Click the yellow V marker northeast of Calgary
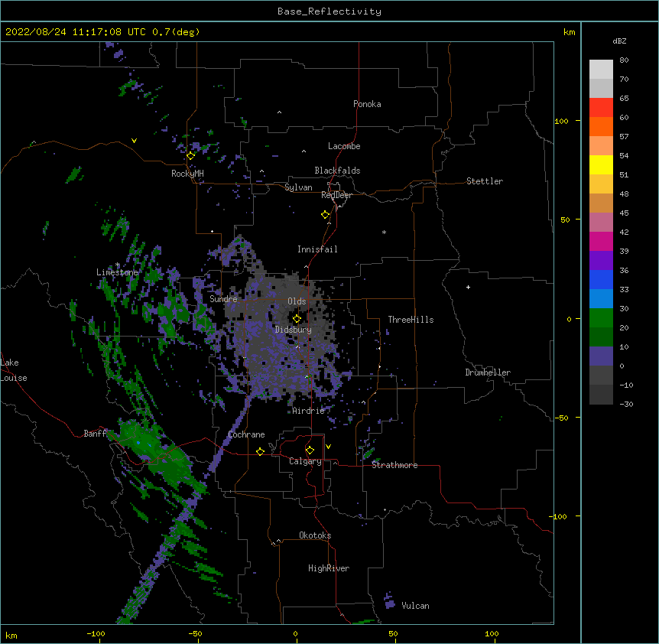 tap(328, 447)
